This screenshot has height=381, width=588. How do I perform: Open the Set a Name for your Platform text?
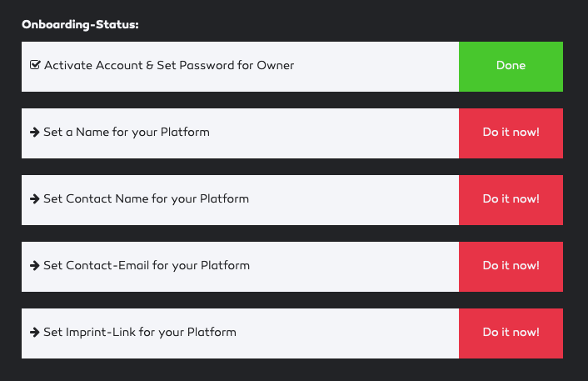127,132
